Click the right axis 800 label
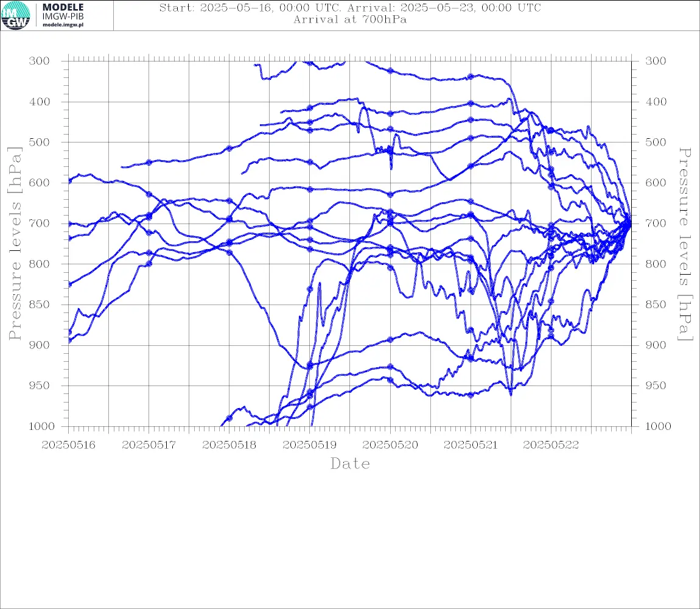The height and width of the screenshot is (609, 700). coord(656,264)
